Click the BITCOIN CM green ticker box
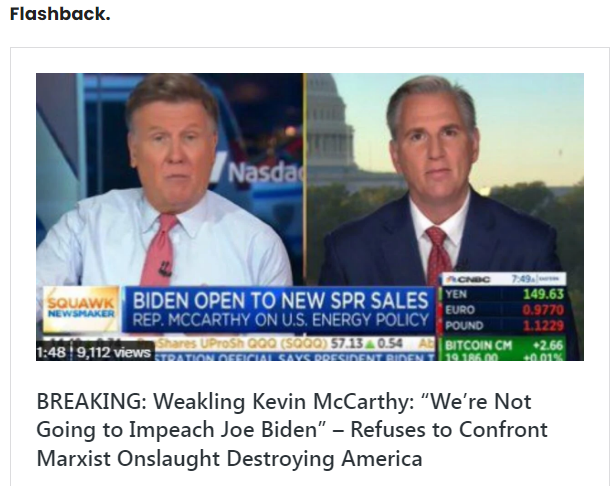This screenshot has width=615, height=486. point(504,349)
